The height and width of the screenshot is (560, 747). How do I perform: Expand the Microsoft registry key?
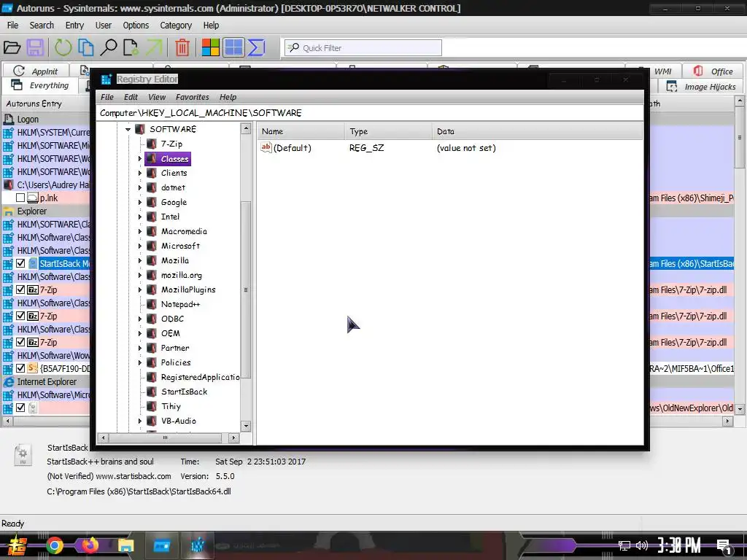[x=139, y=246]
